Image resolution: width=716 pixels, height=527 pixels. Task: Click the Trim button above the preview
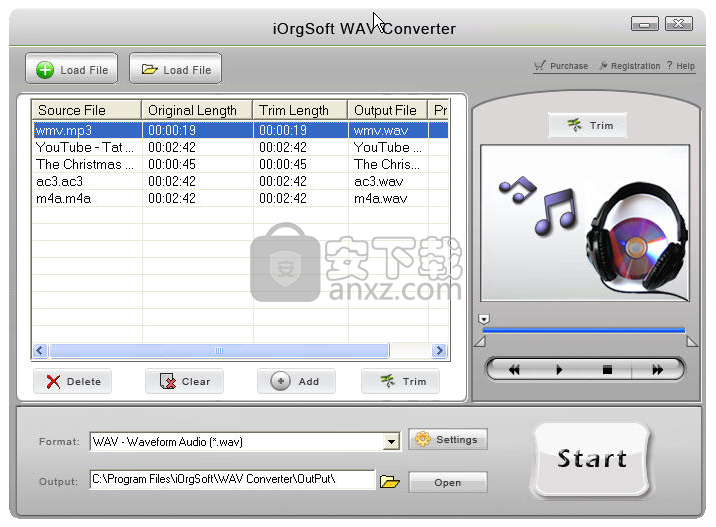(x=588, y=125)
